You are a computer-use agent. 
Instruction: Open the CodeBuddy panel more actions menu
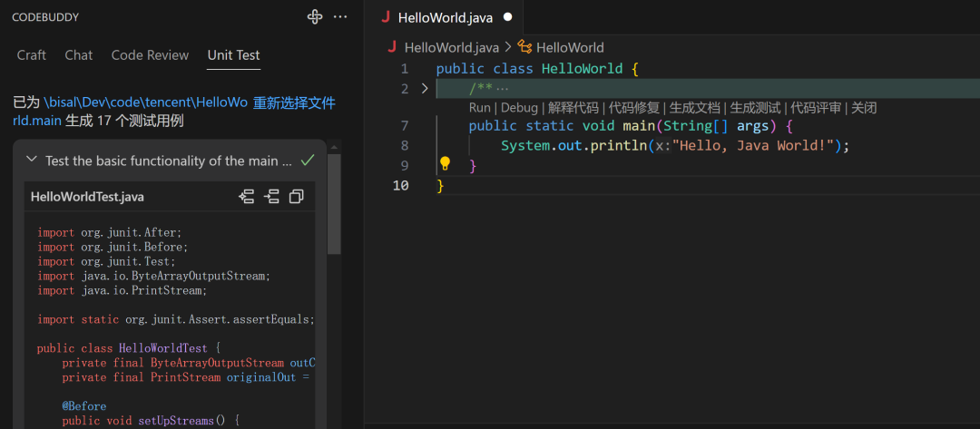[x=340, y=17]
